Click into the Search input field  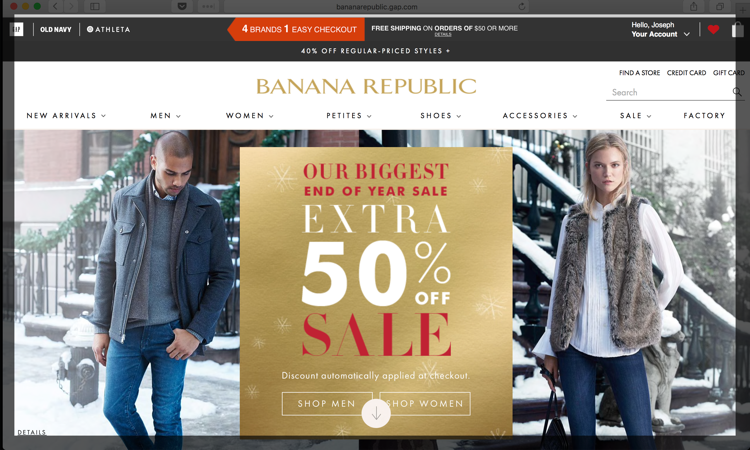670,92
